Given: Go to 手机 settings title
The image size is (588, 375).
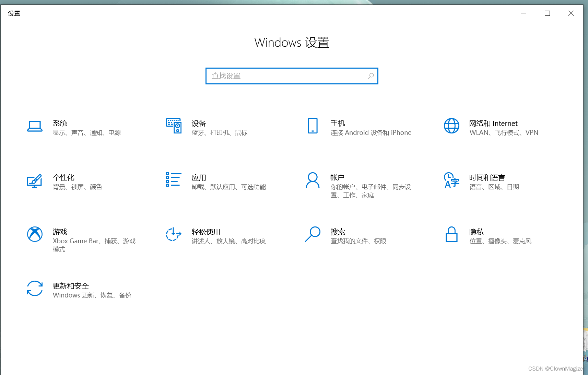Looking at the screenshot, I should click(338, 123).
